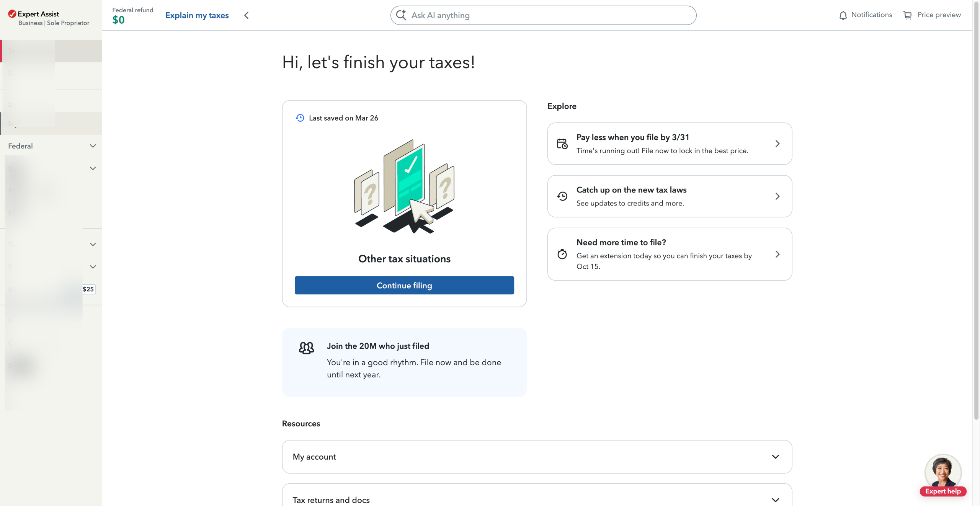Viewport: 980px width, 506px height.
Task: Open Need more time to file card
Action: pos(670,254)
